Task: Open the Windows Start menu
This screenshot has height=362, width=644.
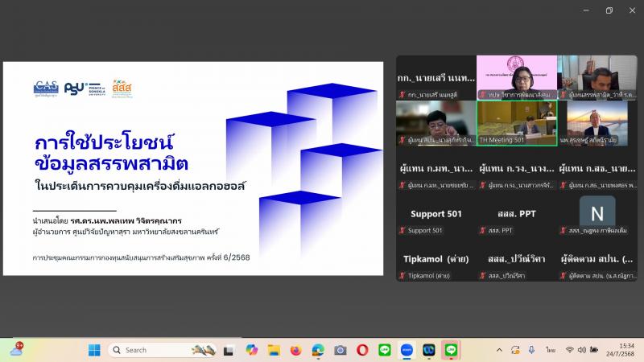Action: click(x=94, y=350)
